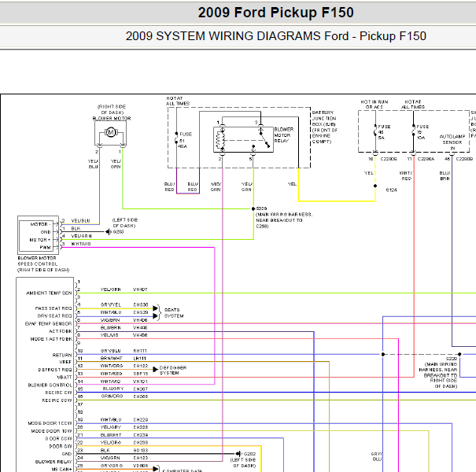This screenshot has height=472, width=476.
Task: Click the 'YEL/BLU' label at speed control pin 2
Action: tap(80, 221)
